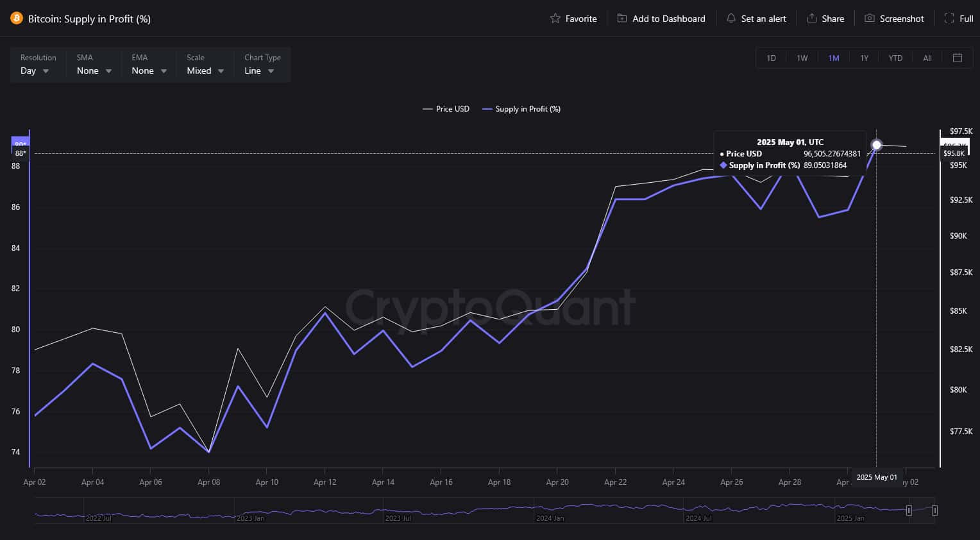This screenshot has width=980, height=540.
Task: Click the Share upload icon
Action: tap(811, 19)
